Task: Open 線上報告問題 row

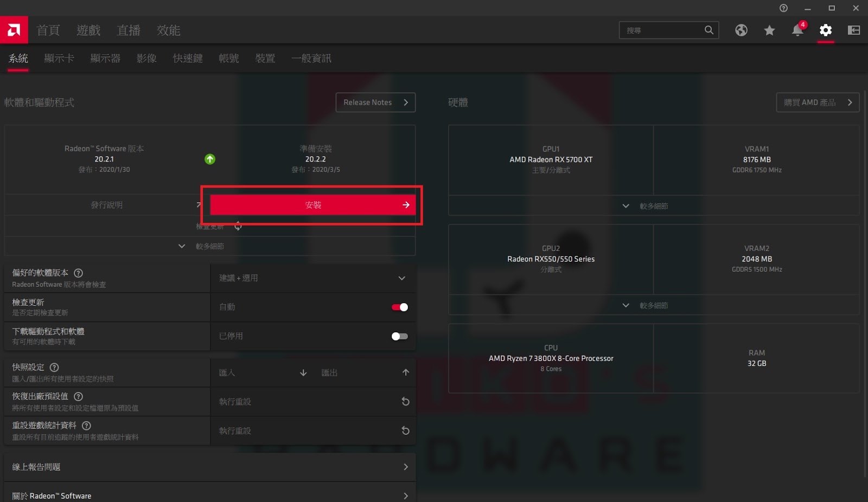Action: tap(210, 467)
